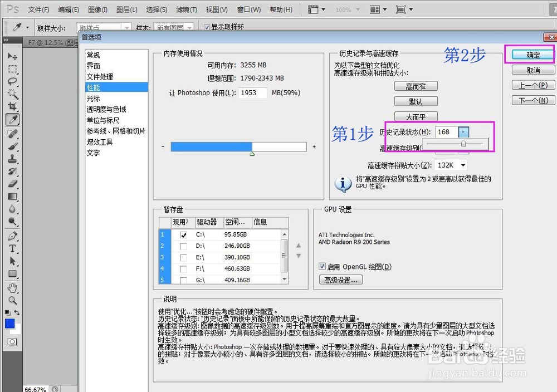Click the 取消 button
Viewport: 557px width, 392px height.
tap(533, 70)
